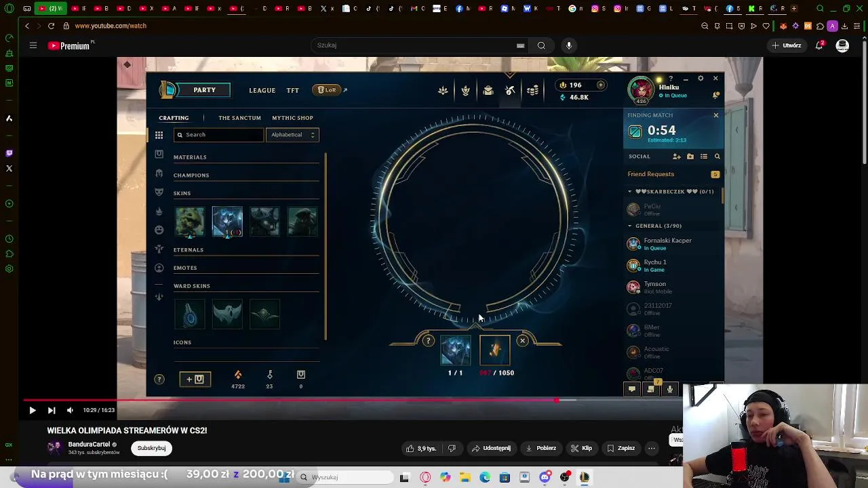
Task: Select the emotes smiley filter icon
Action: click(x=159, y=230)
